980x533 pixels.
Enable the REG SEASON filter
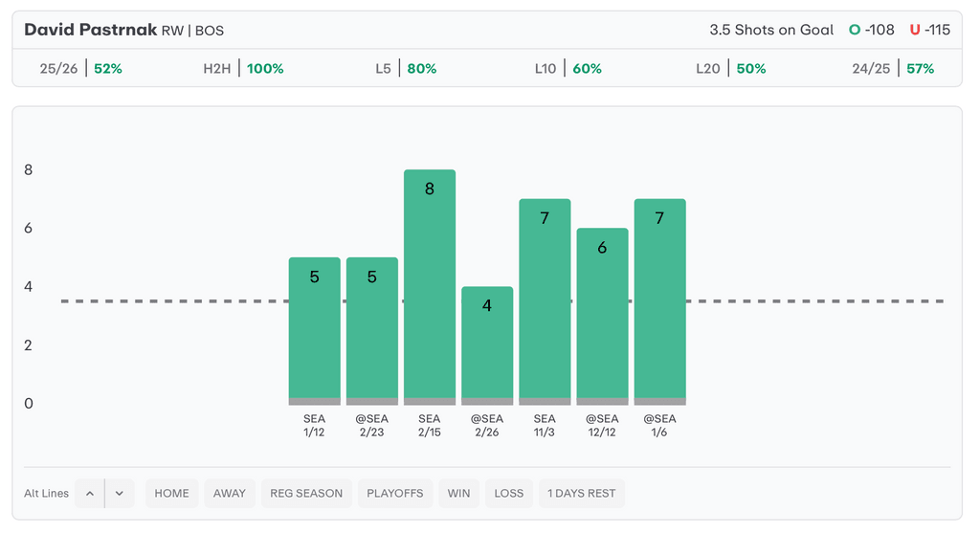306,494
